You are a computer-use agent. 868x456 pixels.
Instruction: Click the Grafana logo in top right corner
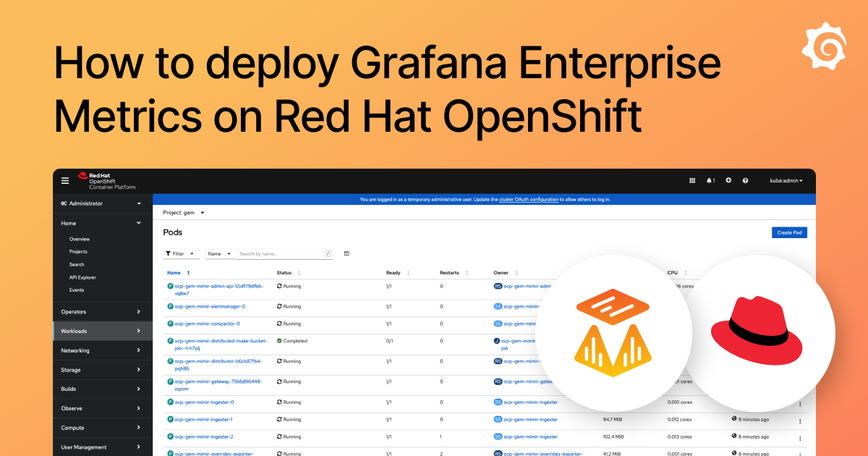coord(825,46)
